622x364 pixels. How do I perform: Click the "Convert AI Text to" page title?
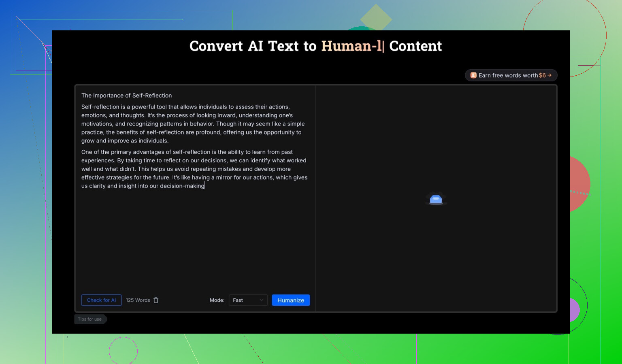(x=253, y=46)
